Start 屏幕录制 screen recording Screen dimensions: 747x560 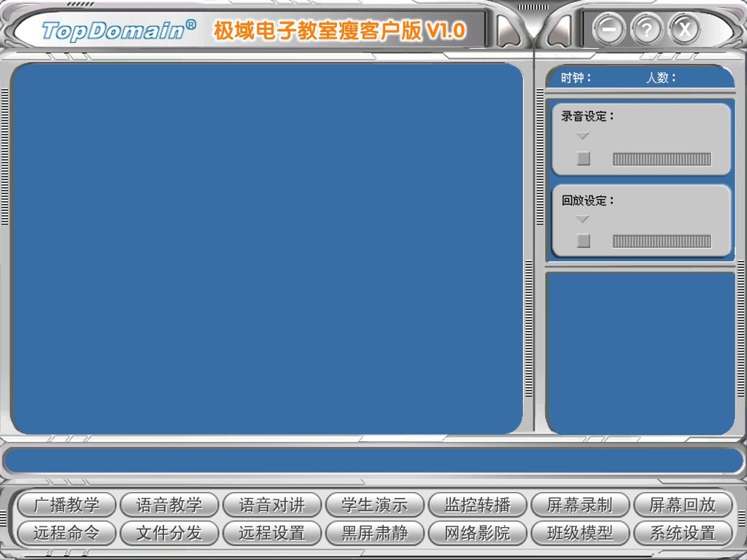pos(580,505)
